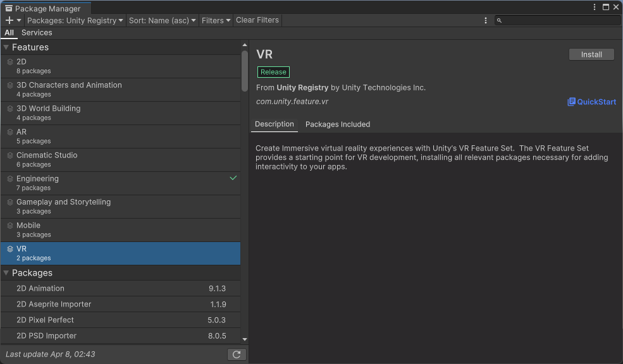Screen dimensions: 623x364
Task: Select the 2D Animation package
Action: pos(120,289)
